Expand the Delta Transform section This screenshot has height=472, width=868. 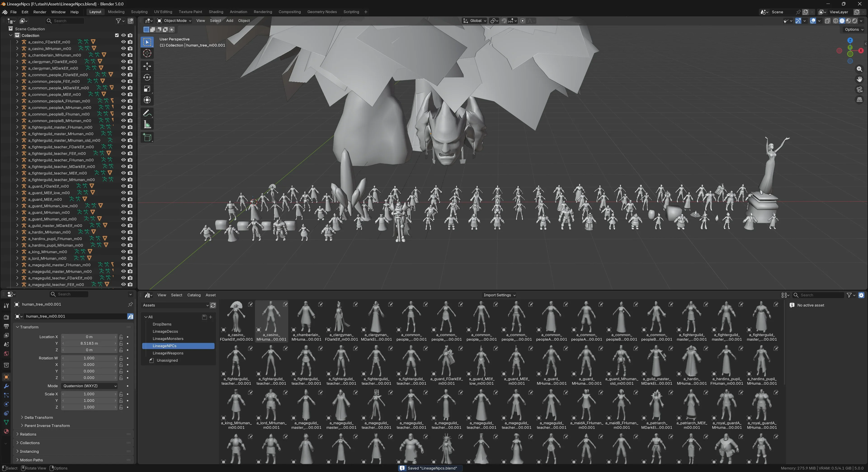click(22, 418)
